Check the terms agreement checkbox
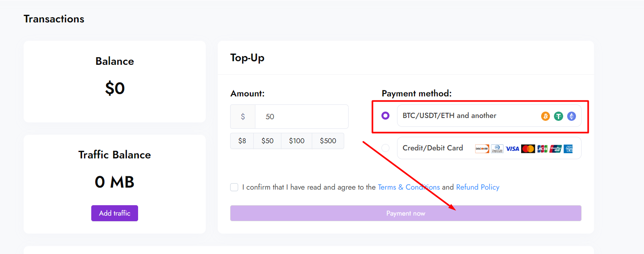 (234, 187)
